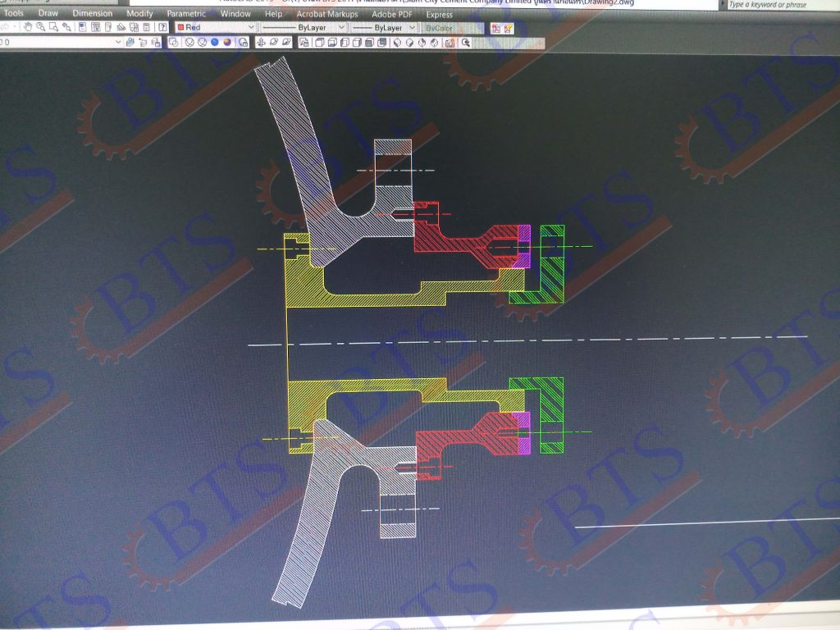Click second Adobe PDF toolbar icon
Image resolution: width=840 pixels, height=630 pixels.
click(508, 28)
